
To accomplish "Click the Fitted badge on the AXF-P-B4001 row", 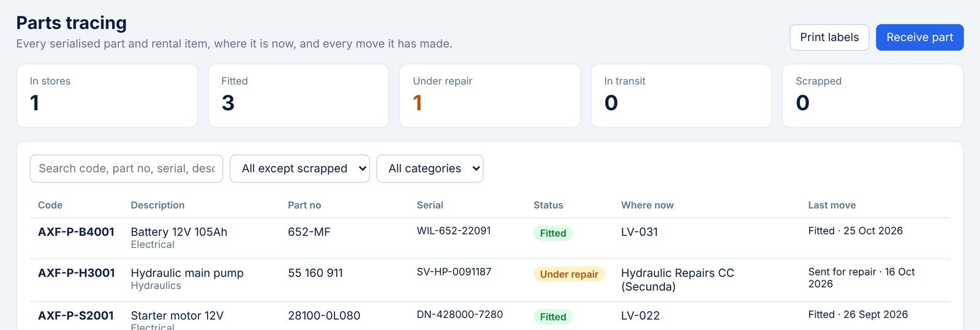I will pos(553,233).
